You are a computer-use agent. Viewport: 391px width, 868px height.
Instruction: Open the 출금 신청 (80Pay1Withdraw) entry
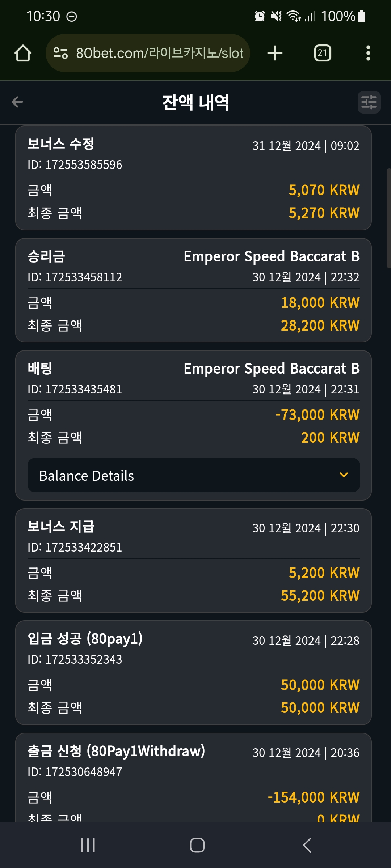pyautogui.click(x=194, y=778)
